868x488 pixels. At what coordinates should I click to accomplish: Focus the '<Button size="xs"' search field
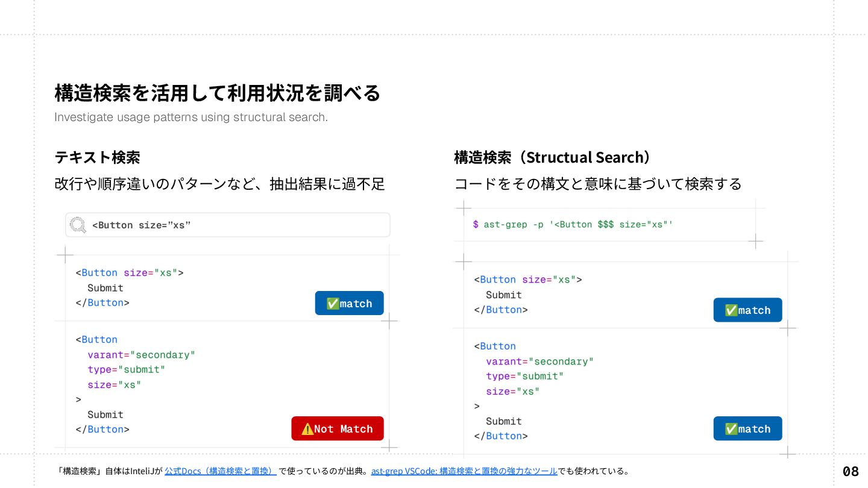click(x=235, y=225)
